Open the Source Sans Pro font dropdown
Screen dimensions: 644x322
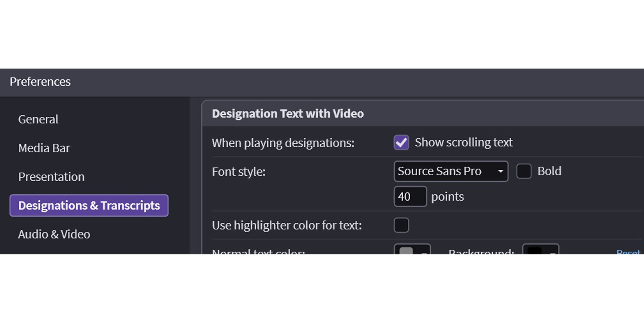451,171
